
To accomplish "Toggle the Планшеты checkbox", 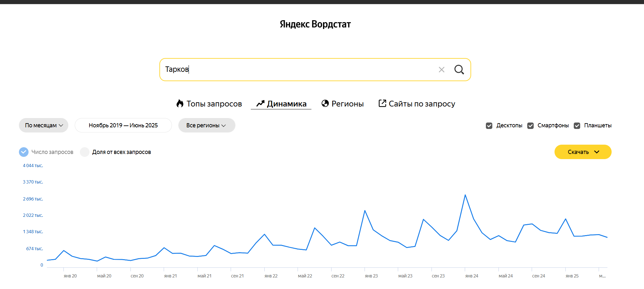I will coord(577,126).
